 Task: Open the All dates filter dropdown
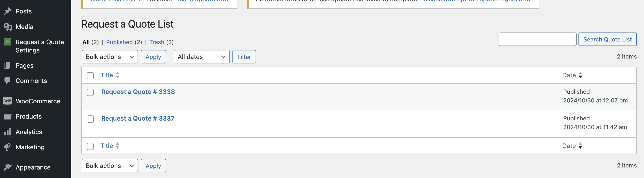tap(202, 57)
